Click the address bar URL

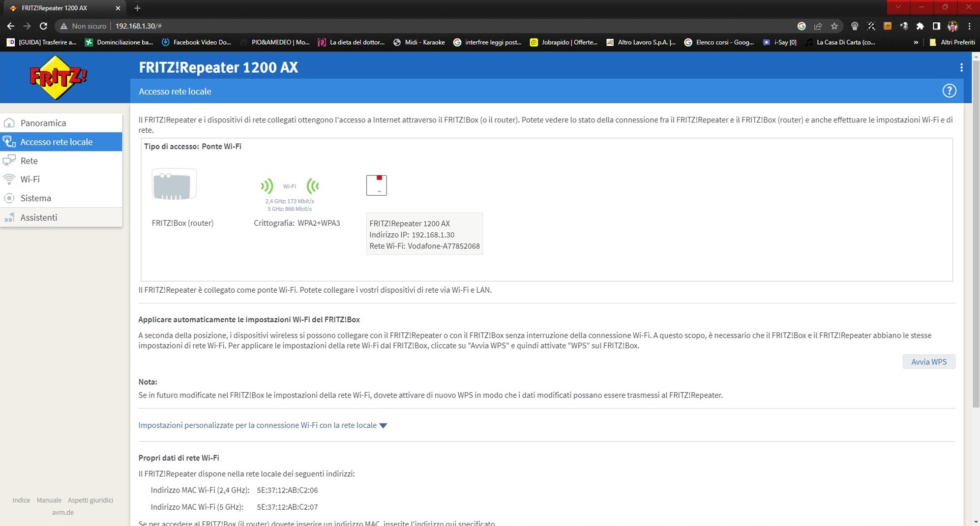[x=138, y=26]
